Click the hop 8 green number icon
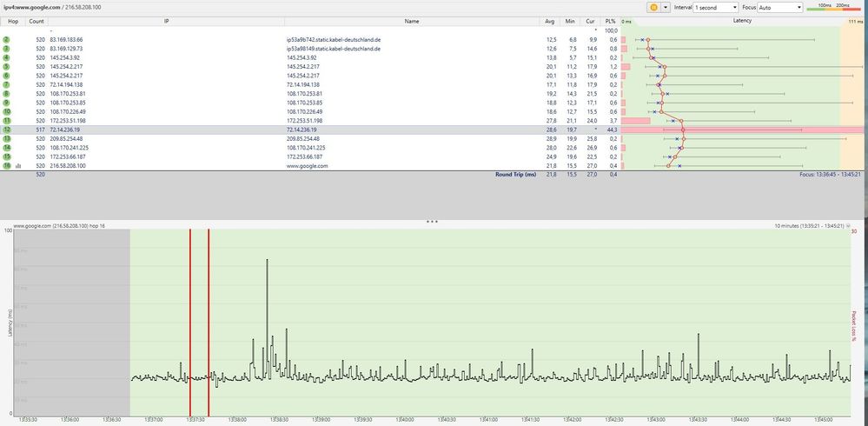 (x=7, y=94)
